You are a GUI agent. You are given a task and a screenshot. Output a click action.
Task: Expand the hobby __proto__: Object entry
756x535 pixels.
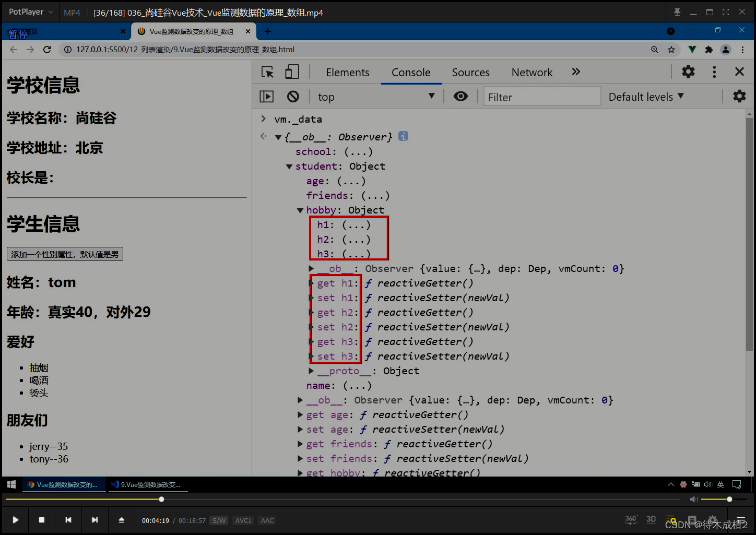click(311, 371)
